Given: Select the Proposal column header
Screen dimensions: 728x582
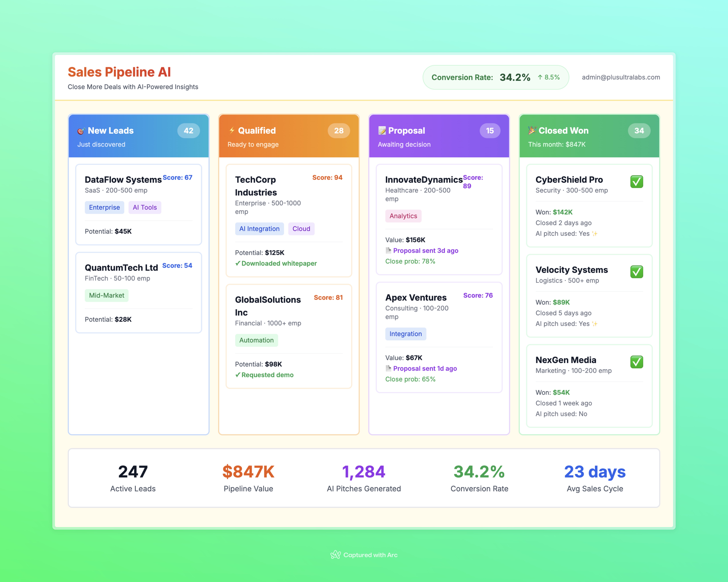Looking at the screenshot, I should [406, 131].
